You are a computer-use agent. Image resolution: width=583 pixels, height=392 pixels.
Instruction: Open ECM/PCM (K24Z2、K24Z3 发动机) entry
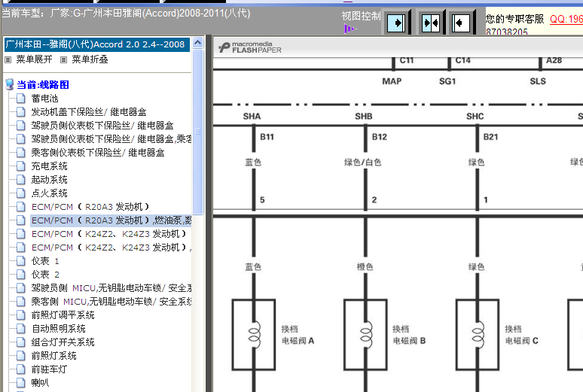coord(108,234)
